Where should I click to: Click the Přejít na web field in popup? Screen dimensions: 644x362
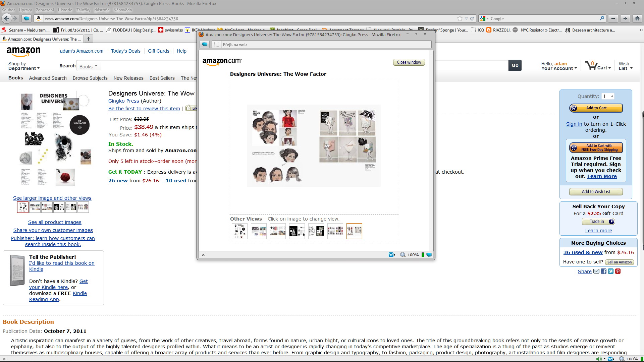321,44
